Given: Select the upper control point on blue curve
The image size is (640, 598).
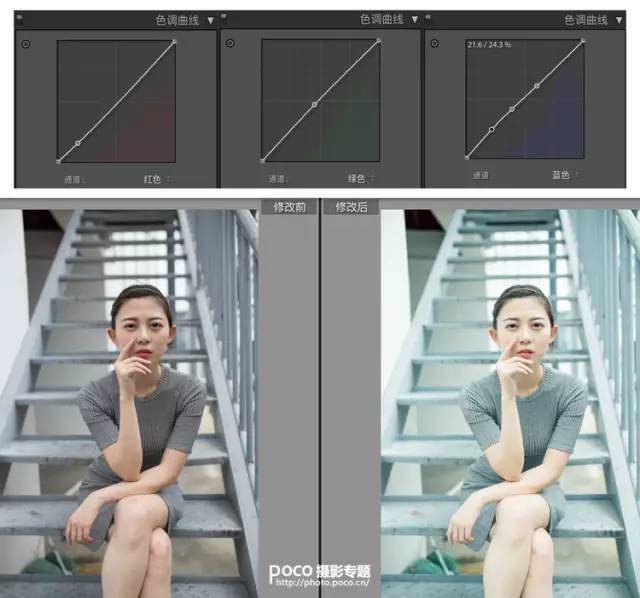Looking at the screenshot, I should [537, 86].
